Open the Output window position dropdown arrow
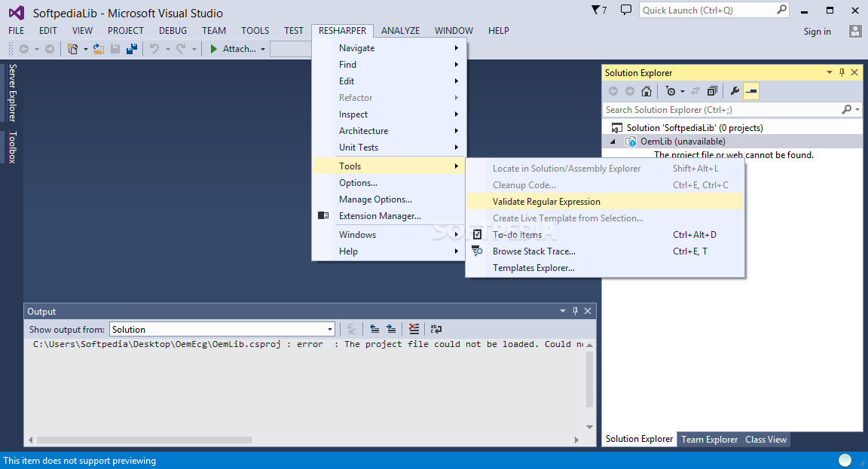The height and width of the screenshot is (469, 868). pos(563,312)
